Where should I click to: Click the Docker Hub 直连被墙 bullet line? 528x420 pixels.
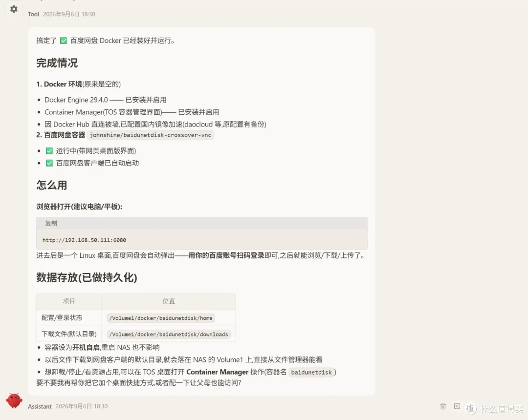coord(155,125)
